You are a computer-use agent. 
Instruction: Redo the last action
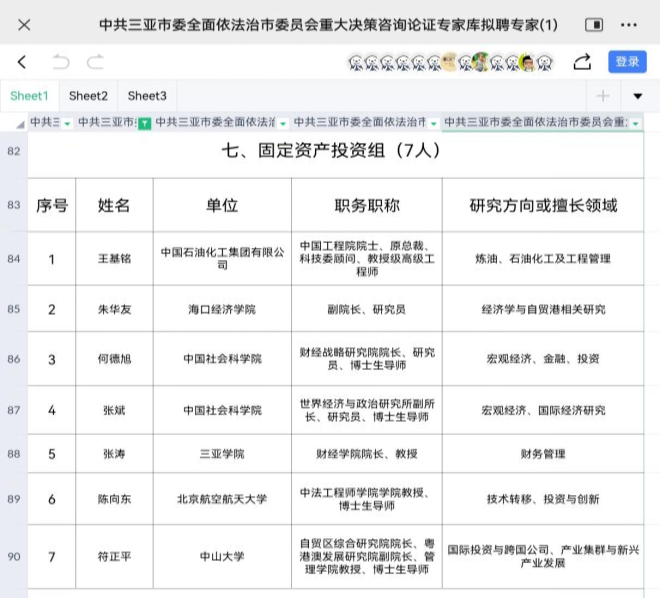pyautogui.click(x=95, y=62)
